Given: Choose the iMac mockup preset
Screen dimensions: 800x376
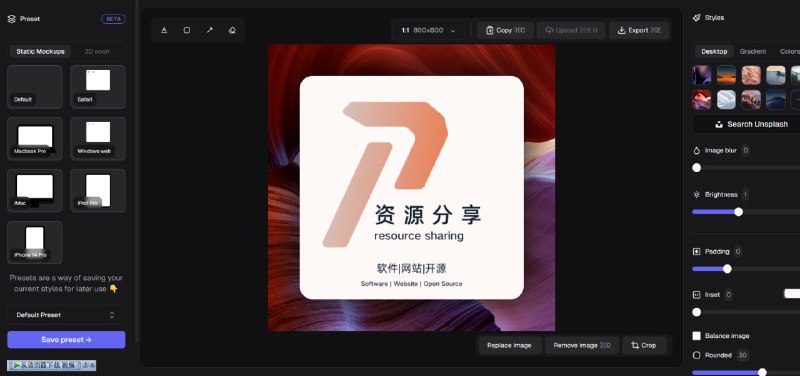Looking at the screenshot, I should click(35, 190).
